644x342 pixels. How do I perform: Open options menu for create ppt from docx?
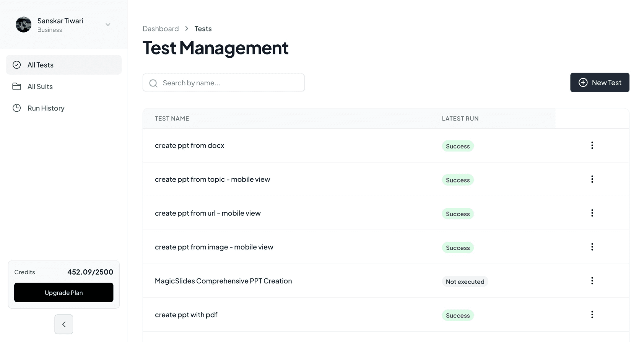(x=592, y=145)
